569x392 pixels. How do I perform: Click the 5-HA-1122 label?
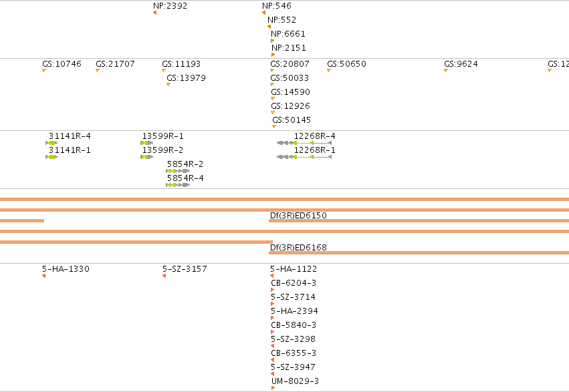294,269
